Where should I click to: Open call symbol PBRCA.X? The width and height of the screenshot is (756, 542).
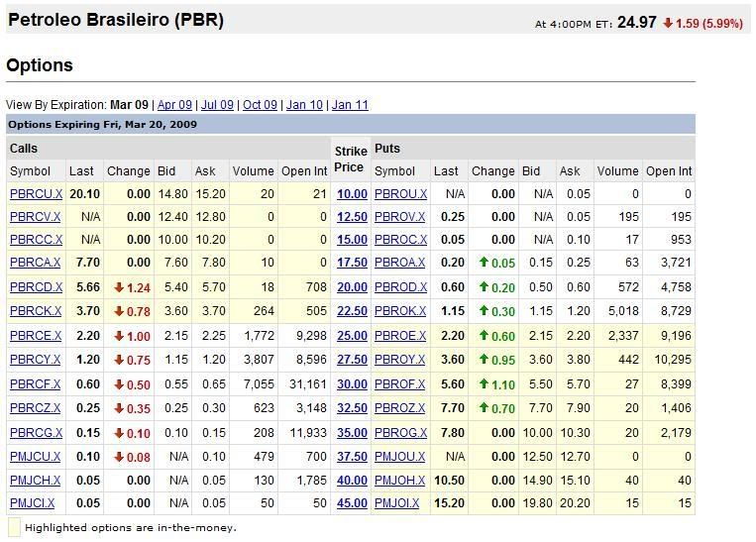pyautogui.click(x=36, y=263)
